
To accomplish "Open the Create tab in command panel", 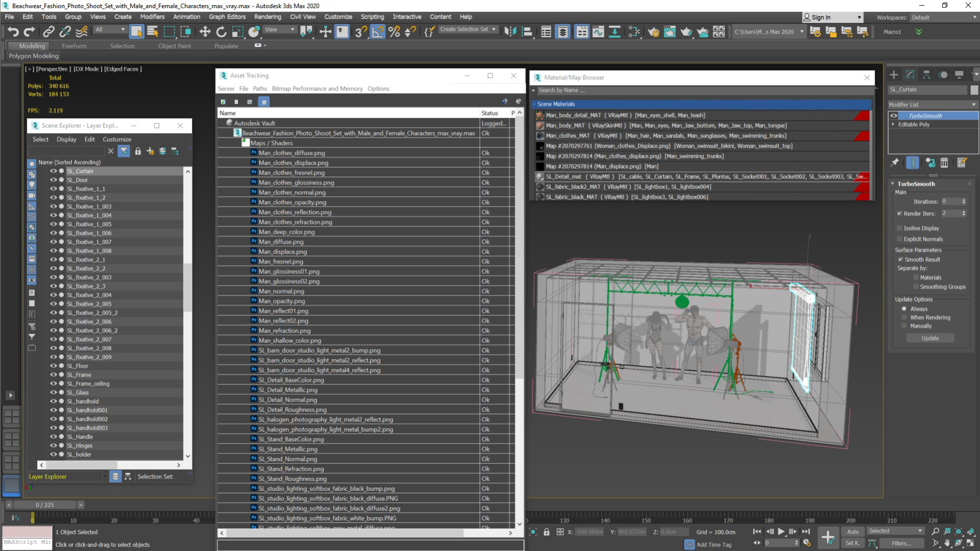I will pyautogui.click(x=894, y=74).
